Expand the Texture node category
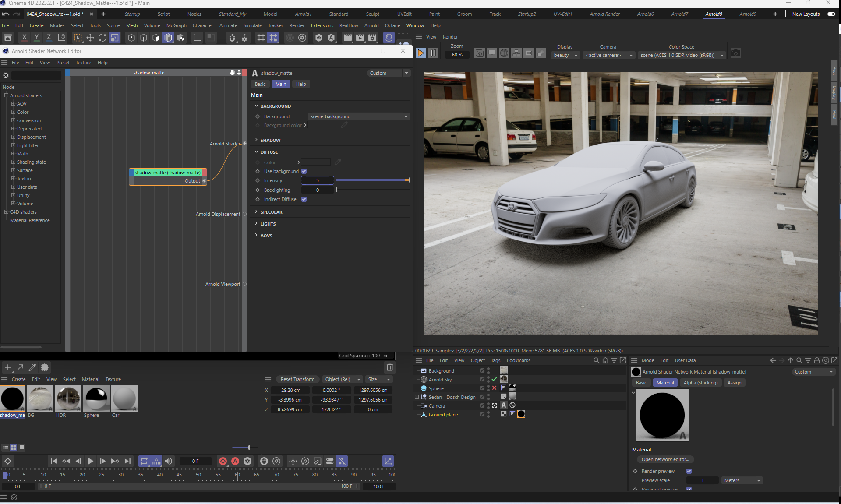The image size is (841, 504). click(x=13, y=179)
